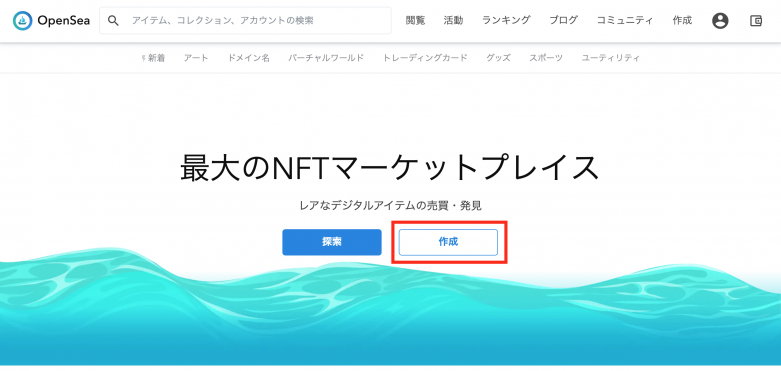Click the OpenSea ship logo icon
781x371 pixels.
pyautogui.click(x=22, y=20)
